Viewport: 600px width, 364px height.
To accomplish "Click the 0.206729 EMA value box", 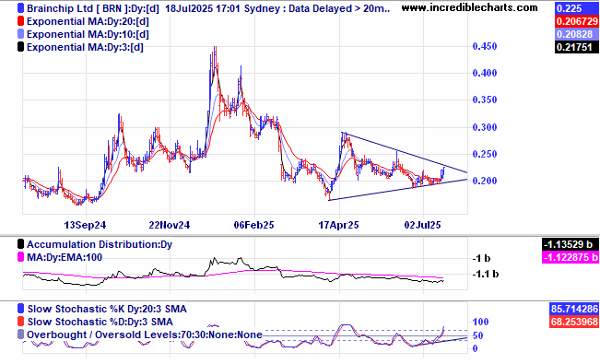I will 577,21.
